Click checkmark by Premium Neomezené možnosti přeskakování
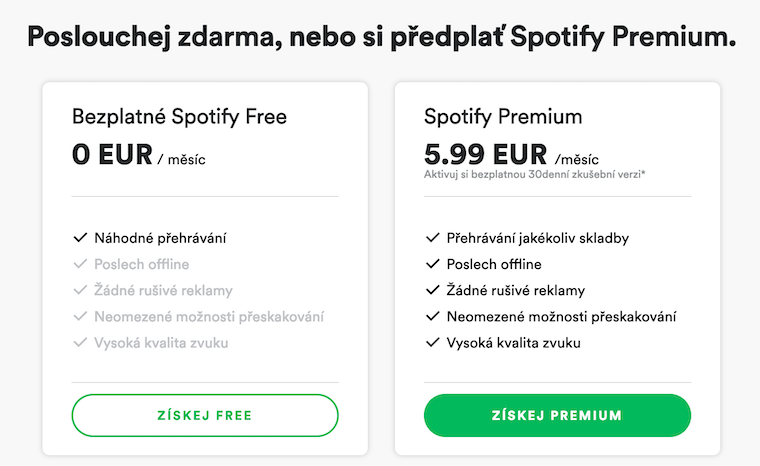This screenshot has height=466, width=760. (x=432, y=317)
